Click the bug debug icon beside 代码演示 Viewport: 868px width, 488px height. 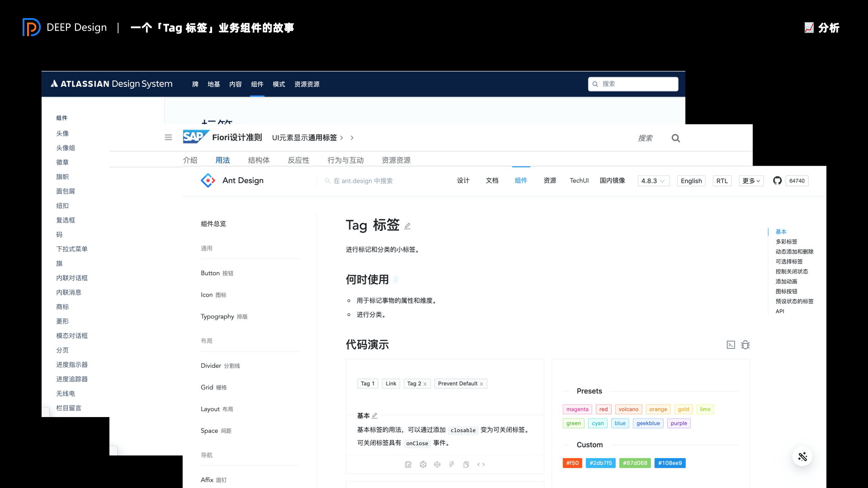click(745, 345)
